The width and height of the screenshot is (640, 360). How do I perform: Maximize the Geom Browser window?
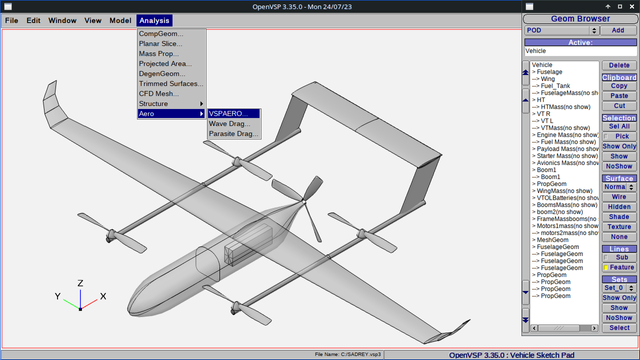tap(620, 7)
